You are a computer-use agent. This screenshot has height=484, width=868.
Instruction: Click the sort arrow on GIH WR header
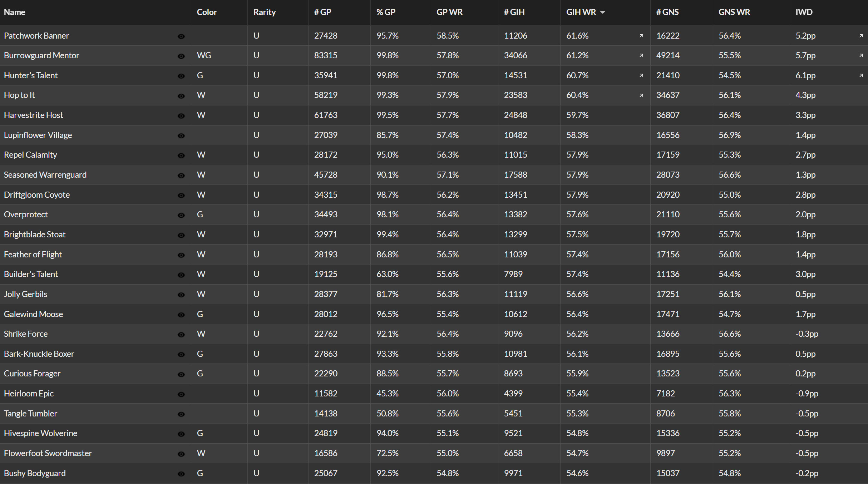603,12
